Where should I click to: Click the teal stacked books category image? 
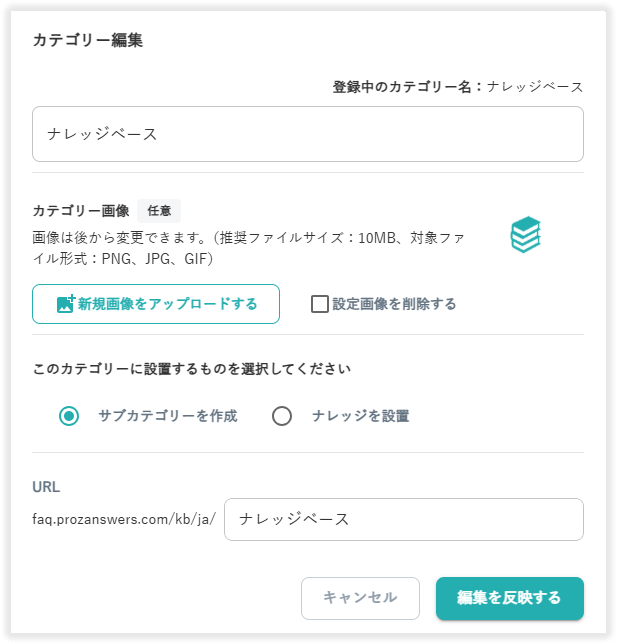pos(525,235)
